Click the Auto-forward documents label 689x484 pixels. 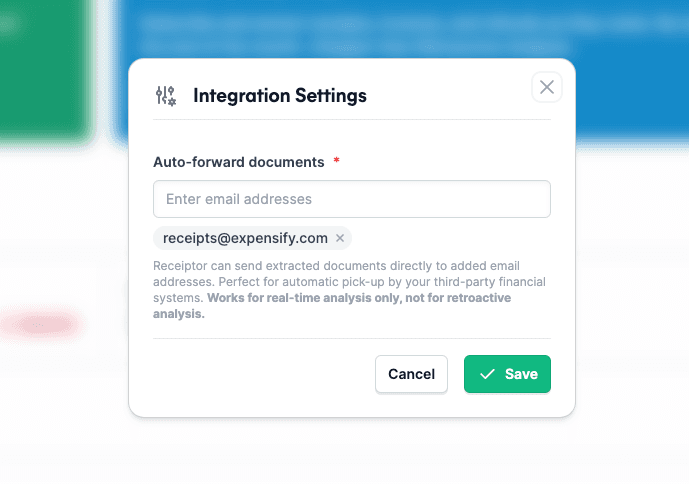[x=238, y=161]
